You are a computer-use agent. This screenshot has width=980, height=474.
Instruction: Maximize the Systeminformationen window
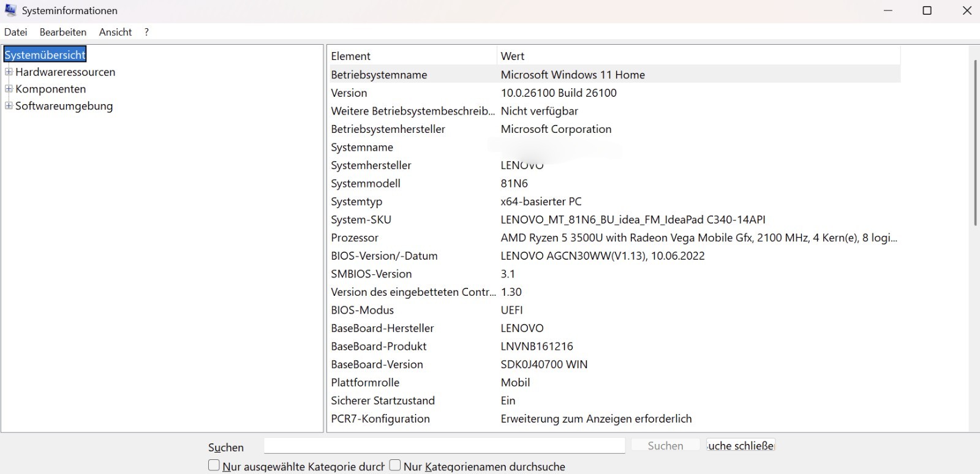pos(927,10)
